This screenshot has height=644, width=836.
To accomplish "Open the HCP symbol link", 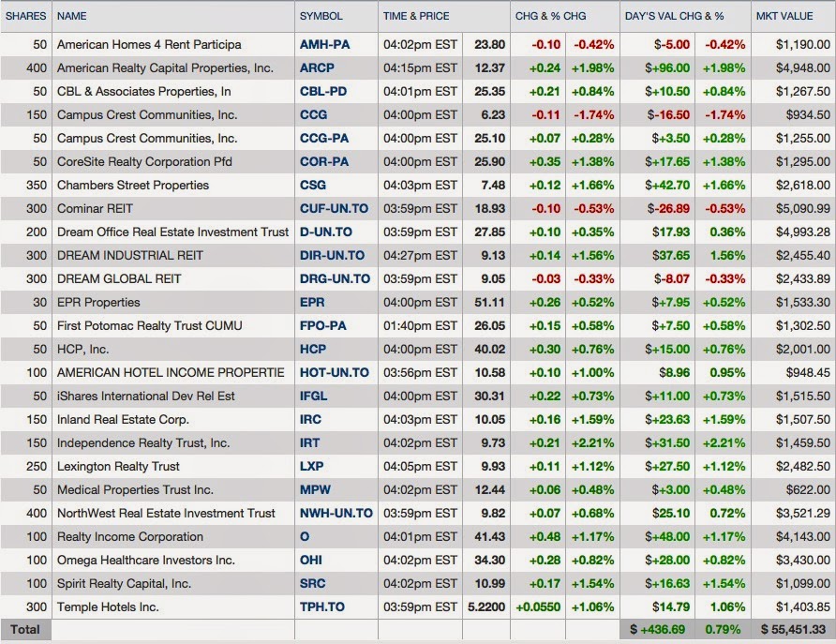I will tap(313, 350).
